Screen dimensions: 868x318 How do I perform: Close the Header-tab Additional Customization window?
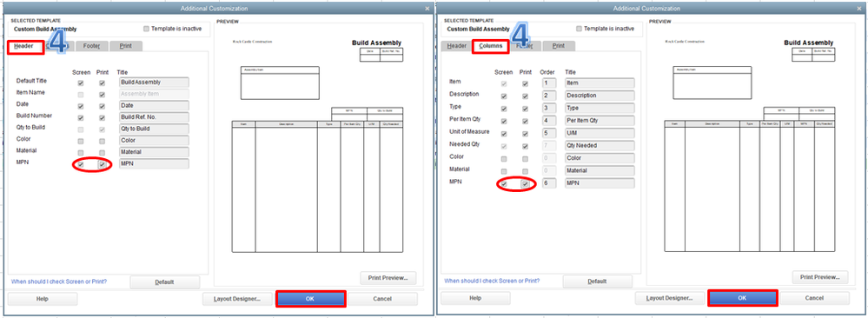[427, 9]
